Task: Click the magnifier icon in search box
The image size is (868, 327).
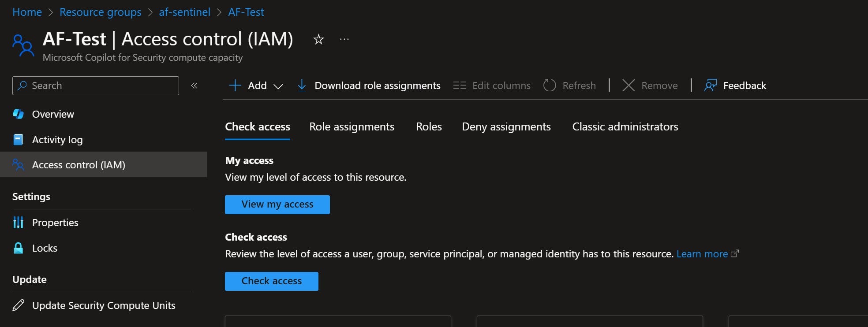Action: click(x=22, y=85)
